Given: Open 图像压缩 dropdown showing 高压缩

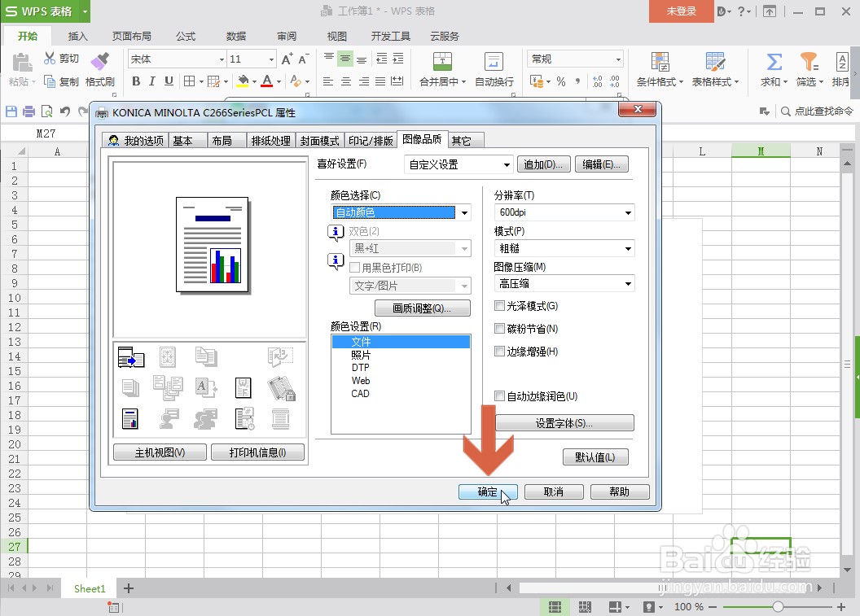Looking at the screenshot, I should [x=564, y=284].
